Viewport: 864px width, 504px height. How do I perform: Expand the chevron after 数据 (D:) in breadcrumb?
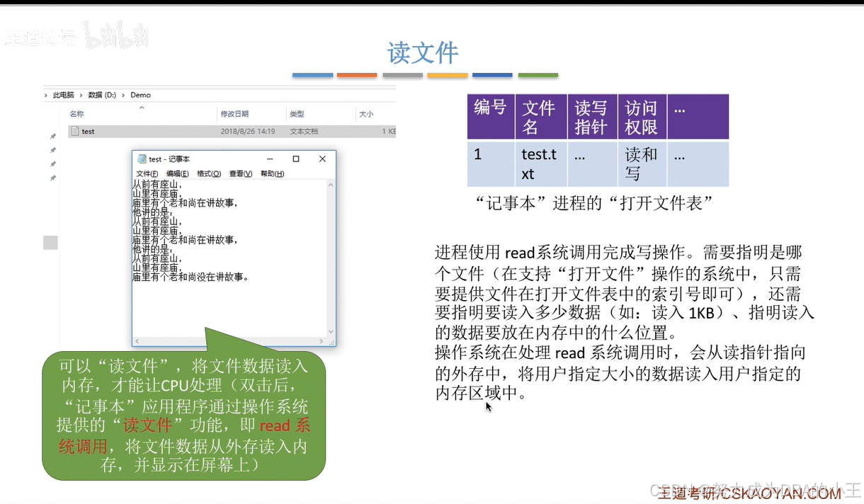pos(123,95)
